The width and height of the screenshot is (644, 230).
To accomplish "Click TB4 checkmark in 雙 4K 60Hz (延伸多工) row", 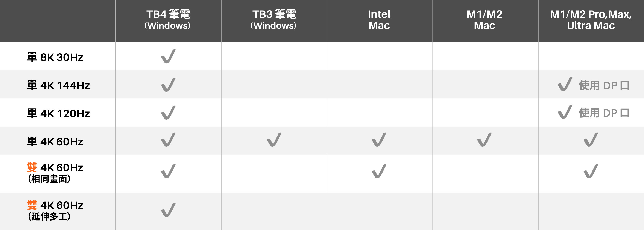I will 168,210.
